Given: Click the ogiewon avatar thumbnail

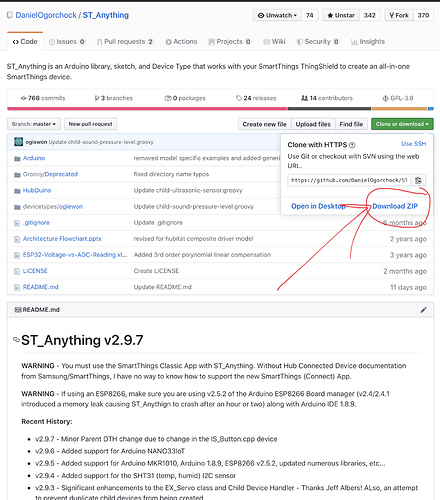Looking at the screenshot, I should (18, 142).
